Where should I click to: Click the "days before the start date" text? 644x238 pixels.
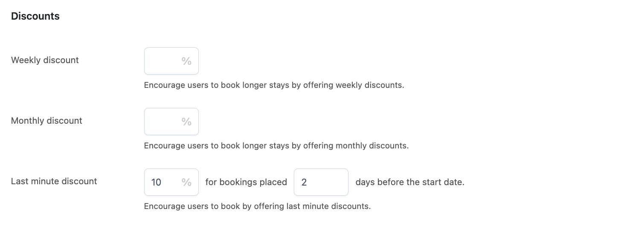click(x=410, y=182)
